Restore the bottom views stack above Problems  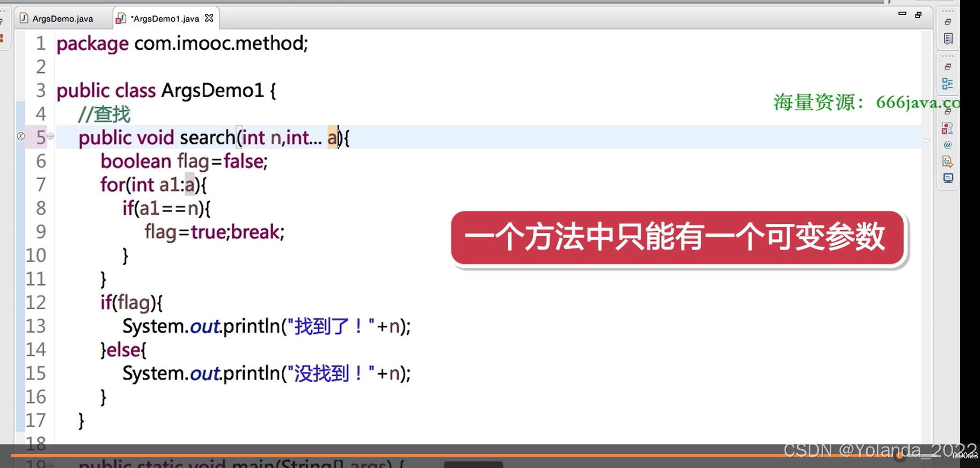click(x=948, y=112)
